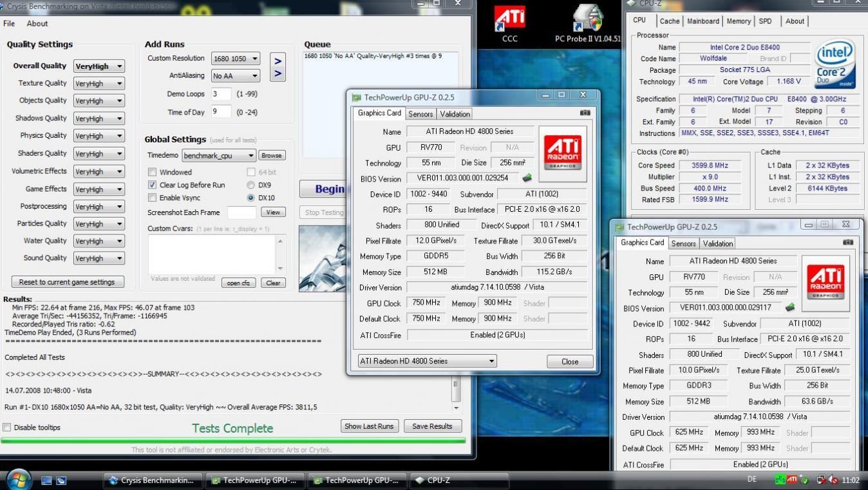This screenshot has height=490, width=868.
Task: Click camera screenshot icon in front GPU-Z window
Action: pyautogui.click(x=585, y=113)
